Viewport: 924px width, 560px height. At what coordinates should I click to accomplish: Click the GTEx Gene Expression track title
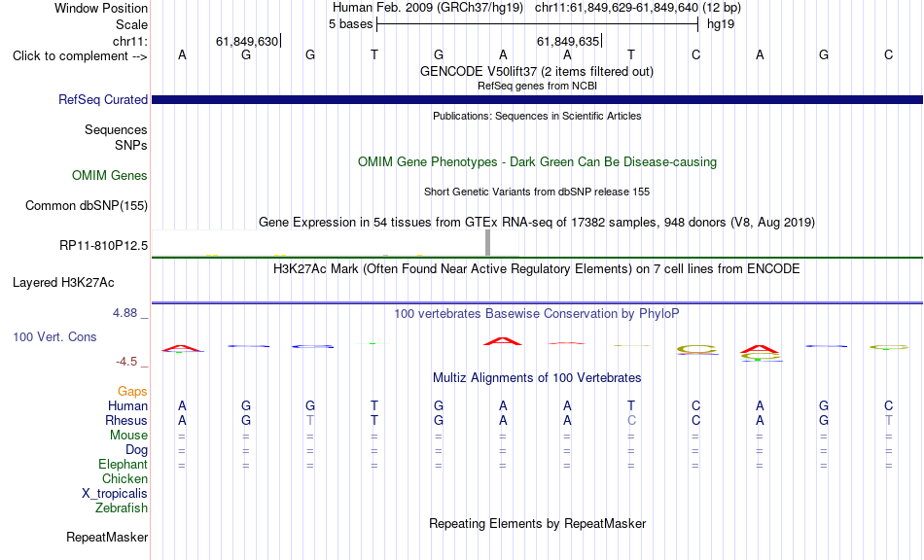[x=537, y=222]
